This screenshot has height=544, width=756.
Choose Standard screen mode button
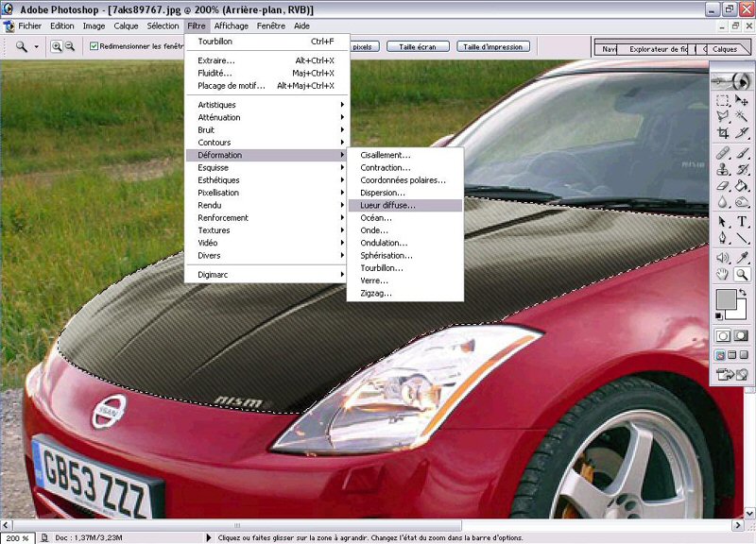pos(720,355)
